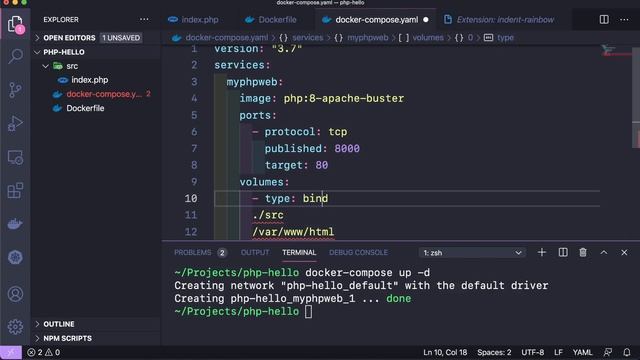
Task: Open docker-compose.yaml in the file tree
Action: point(104,94)
